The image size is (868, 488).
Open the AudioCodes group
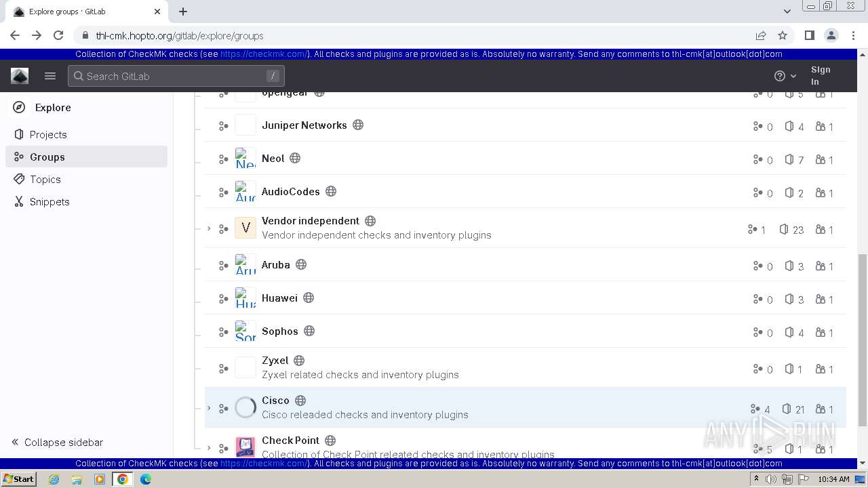(x=290, y=191)
